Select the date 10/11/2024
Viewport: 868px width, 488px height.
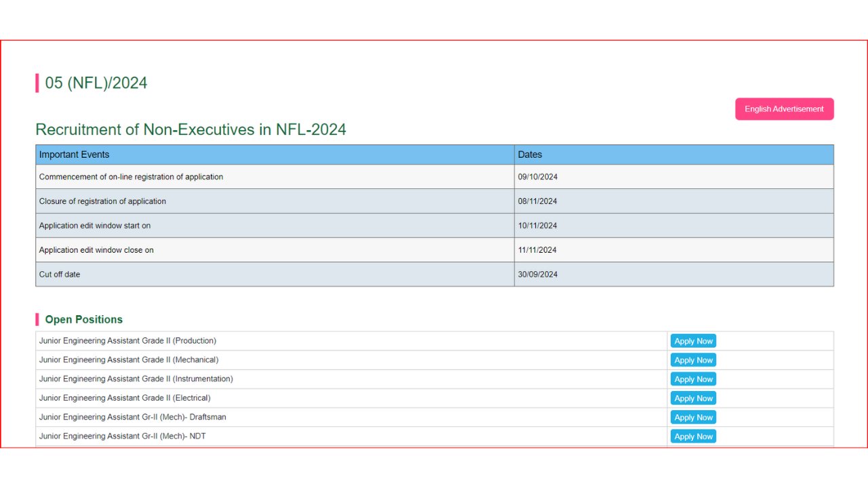click(537, 226)
